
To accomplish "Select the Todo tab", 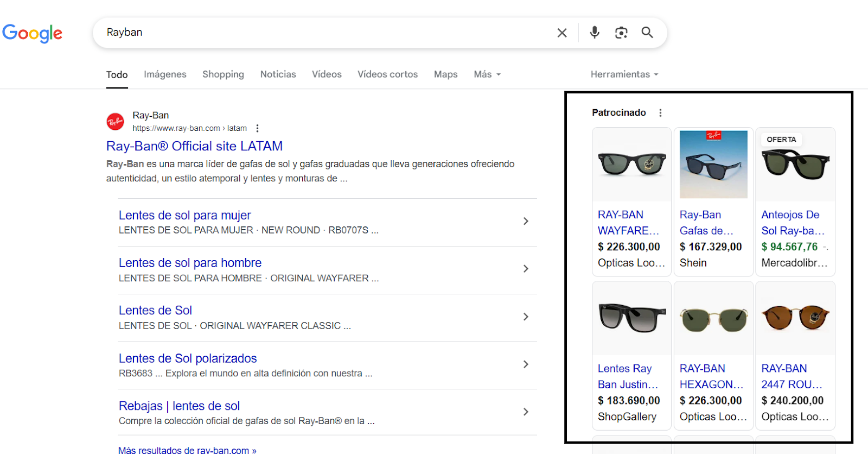I will [x=117, y=74].
